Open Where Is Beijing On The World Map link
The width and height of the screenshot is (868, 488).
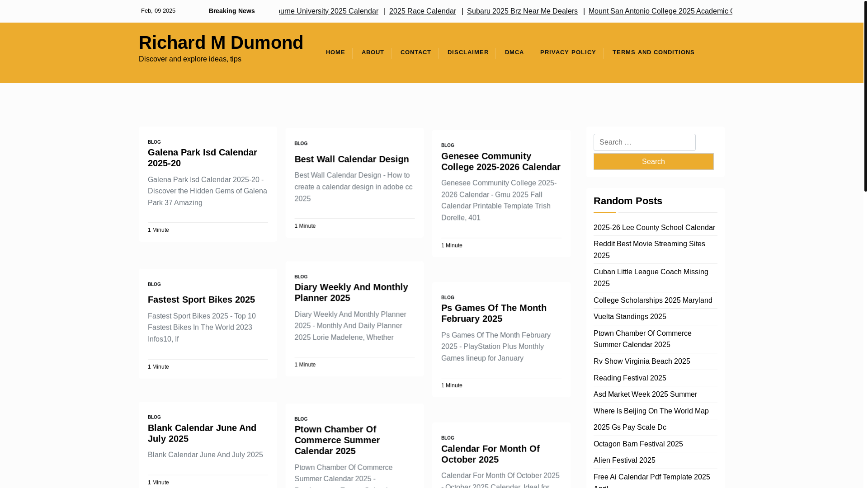pos(651,411)
